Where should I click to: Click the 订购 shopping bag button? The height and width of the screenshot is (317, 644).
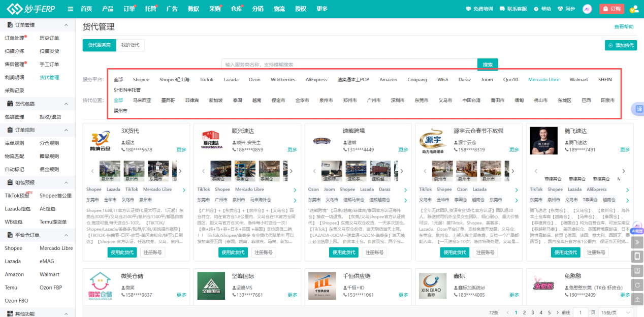coord(611,9)
